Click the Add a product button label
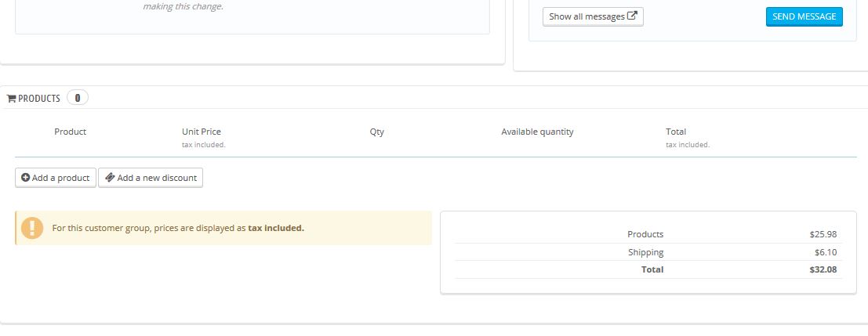This screenshot has width=868, height=336. pyautogui.click(x=60, y=178)
